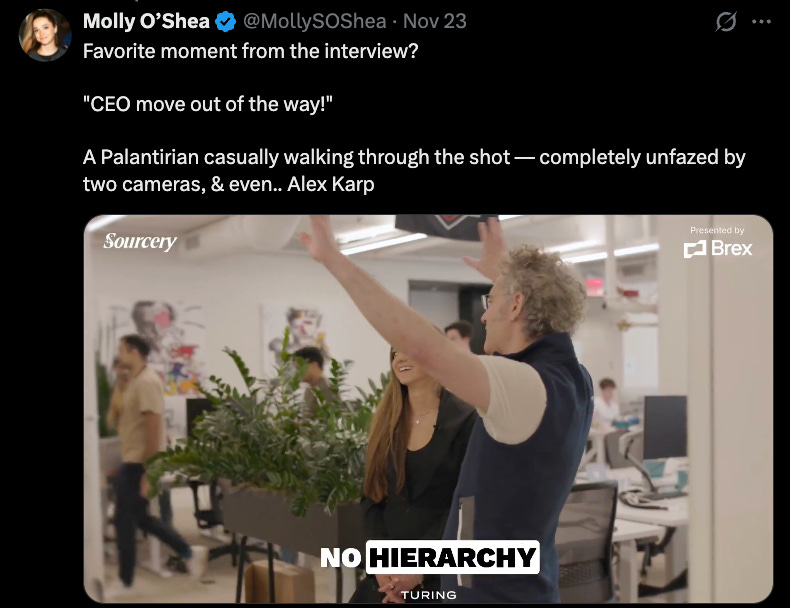Open the three-dot more options menu
This screenshot has width=790, height=608.
[x=761, y=22]
